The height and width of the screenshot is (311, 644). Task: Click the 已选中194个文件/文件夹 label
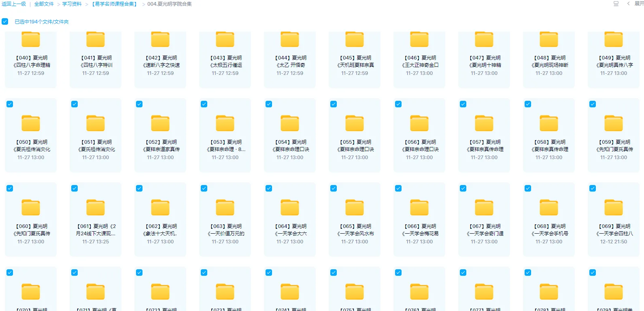pos(42,22)
